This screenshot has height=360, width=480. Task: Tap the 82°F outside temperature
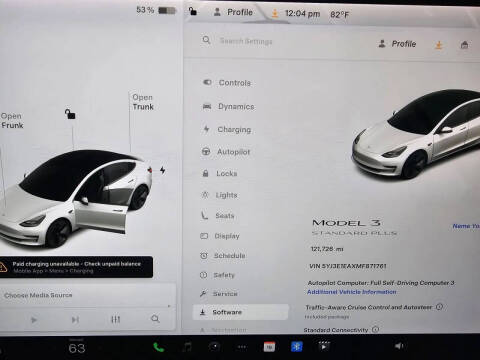(339, 15)
